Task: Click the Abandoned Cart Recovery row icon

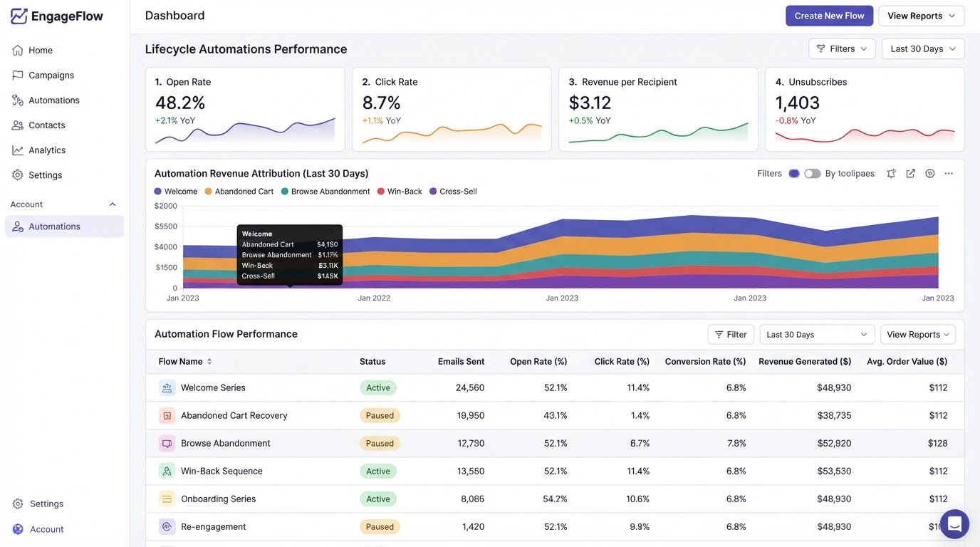Action: tap(167, 416)
